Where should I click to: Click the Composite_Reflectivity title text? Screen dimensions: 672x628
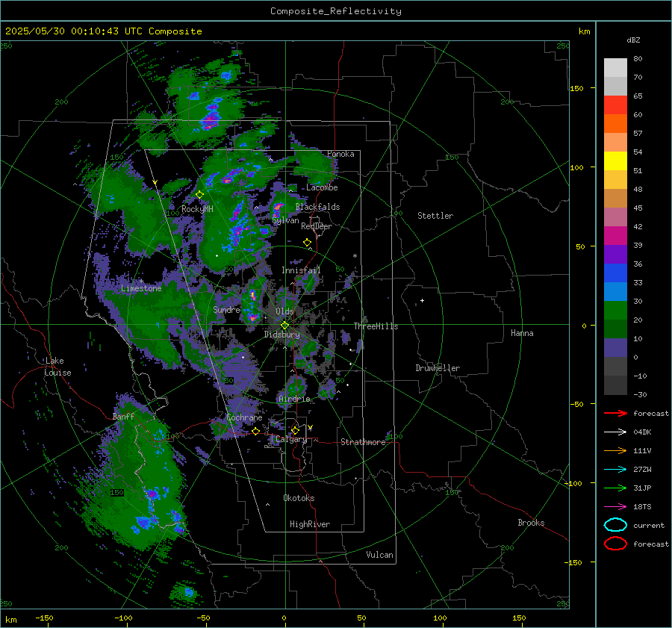tap(335, 11)
